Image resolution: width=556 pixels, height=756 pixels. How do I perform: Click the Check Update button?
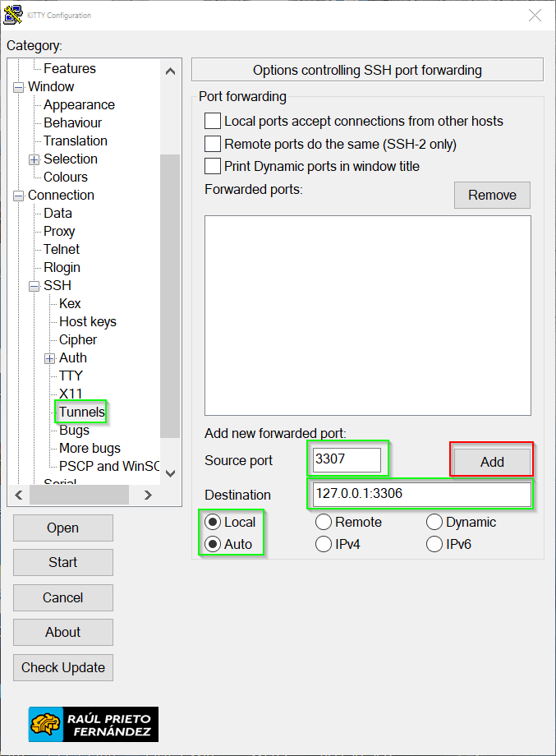(63, 667)
